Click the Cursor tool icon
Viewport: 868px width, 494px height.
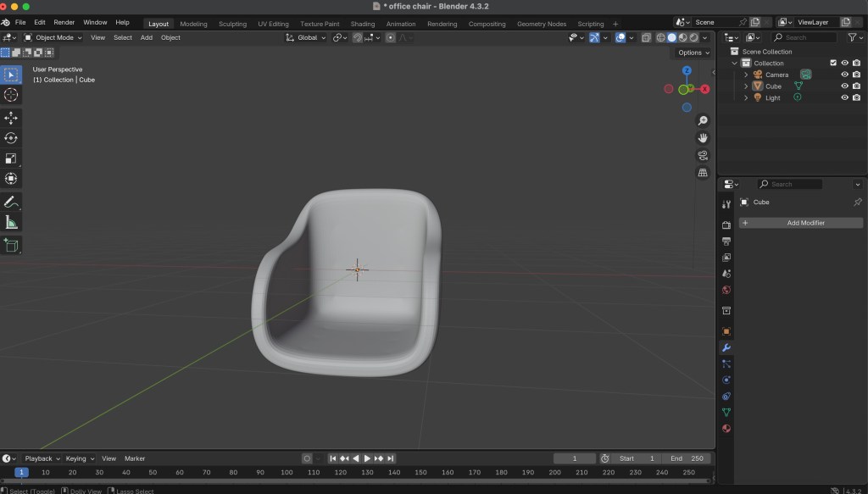(x=11, y=95)
